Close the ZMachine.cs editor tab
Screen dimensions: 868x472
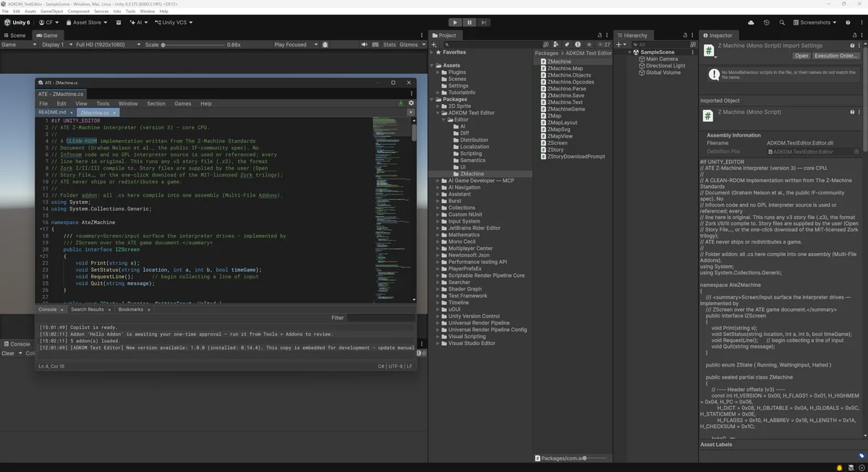pos(115,113)
